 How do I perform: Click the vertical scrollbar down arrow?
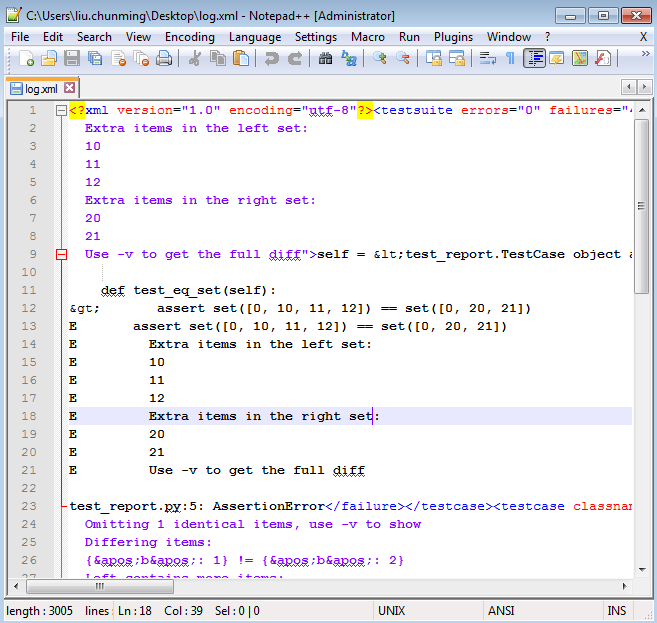click(642, 571)
